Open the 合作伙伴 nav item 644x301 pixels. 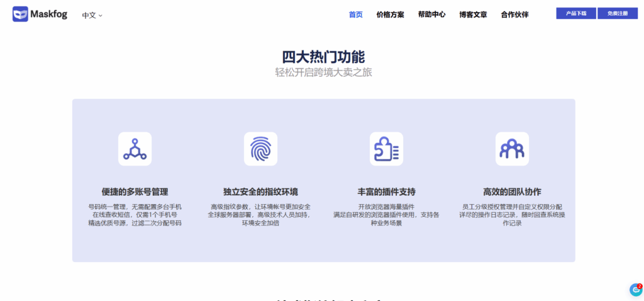coord(514,15)
